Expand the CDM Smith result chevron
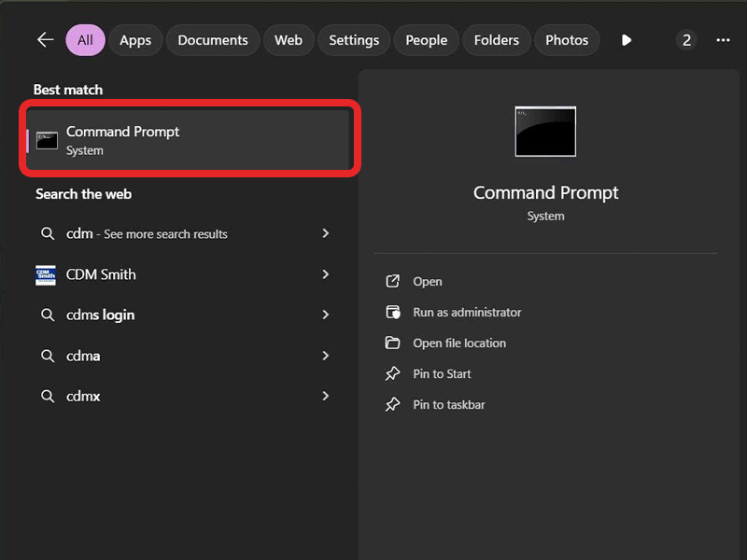Viewport: 747px width, 560px height. click(326, 274)
